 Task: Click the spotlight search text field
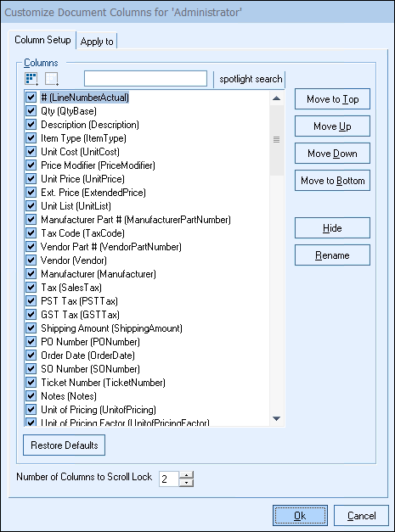point(146,79)
